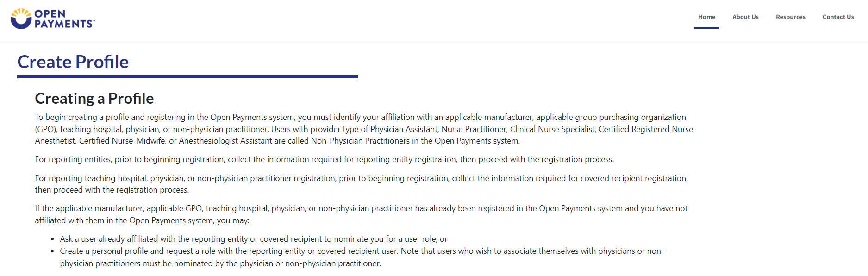868x276 pixels.
Task: Click the bullet dot before "Ask a user"
Action: click(53, 239)
